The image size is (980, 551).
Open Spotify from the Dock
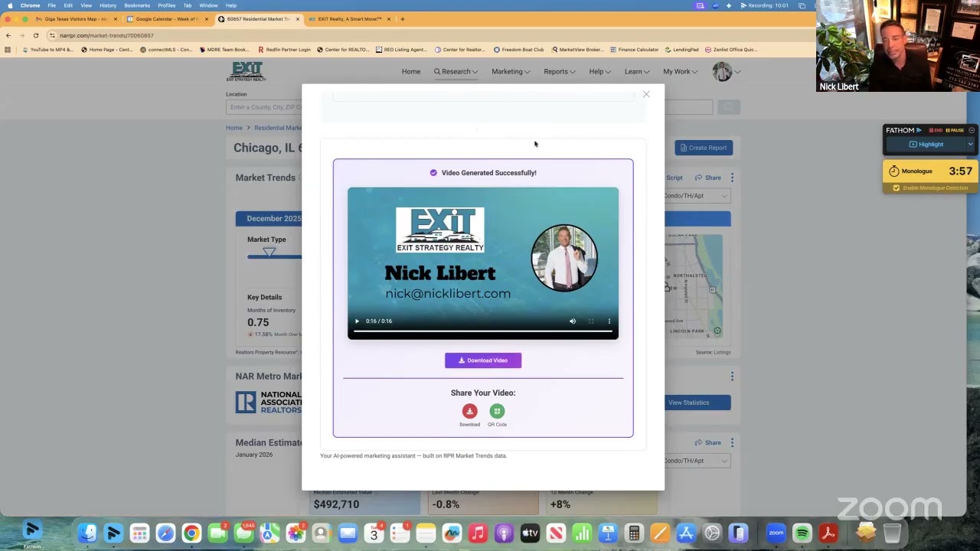coord(802,533)
